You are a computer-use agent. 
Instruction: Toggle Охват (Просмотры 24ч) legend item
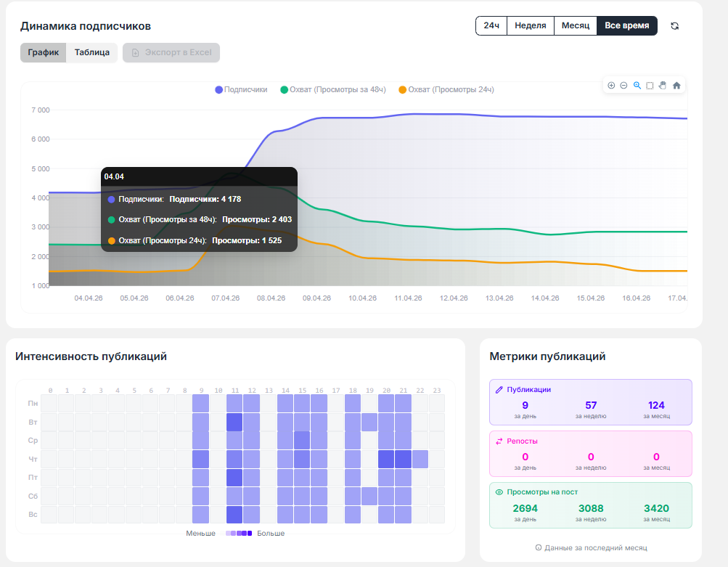pos(446,90)
